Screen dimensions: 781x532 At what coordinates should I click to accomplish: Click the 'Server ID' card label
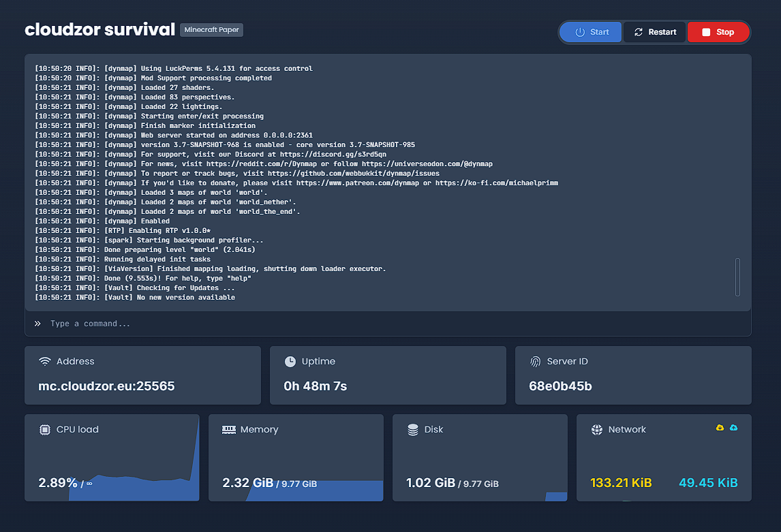(567, 361)
